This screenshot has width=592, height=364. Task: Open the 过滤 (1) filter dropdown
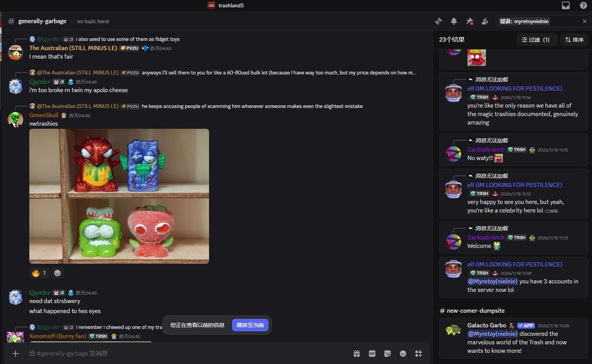click(536, 40)
